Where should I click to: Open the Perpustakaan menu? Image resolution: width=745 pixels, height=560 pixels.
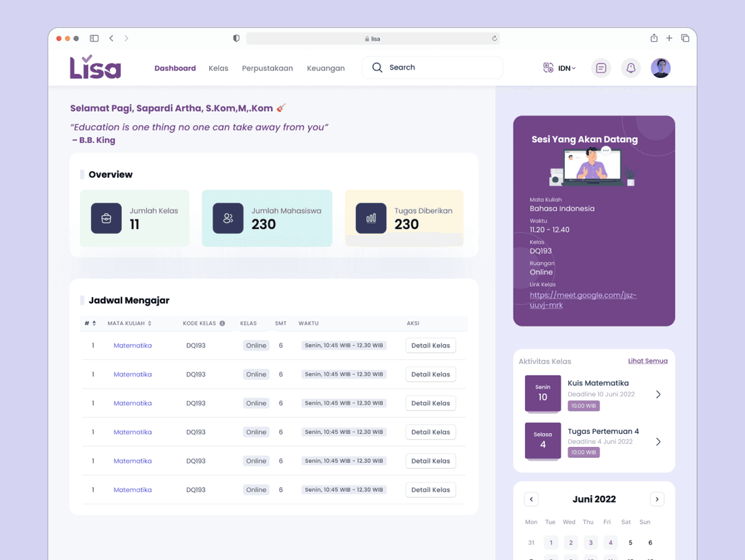point(268,68)
